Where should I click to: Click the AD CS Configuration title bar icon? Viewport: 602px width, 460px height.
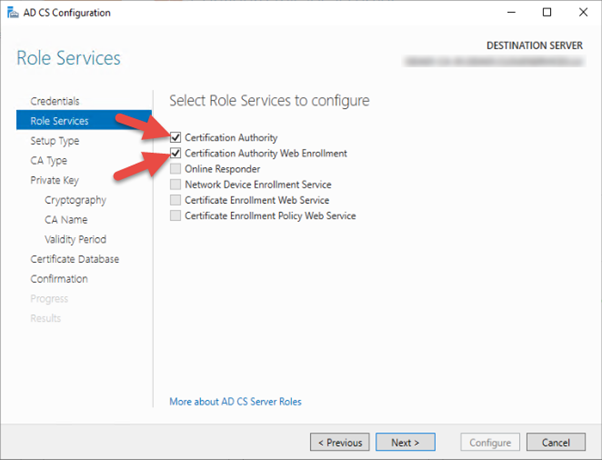click(x=13, y=13)
